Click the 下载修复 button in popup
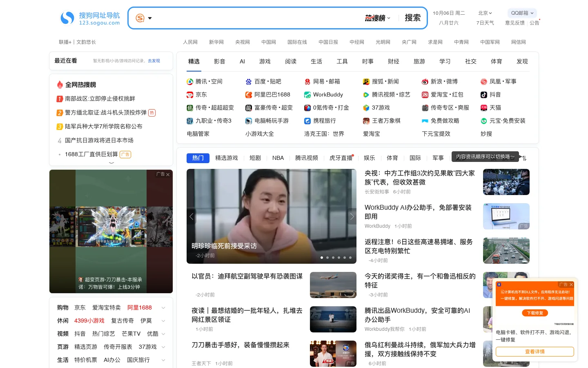This screenshot has width=588, height=368. click(x=535, y=313)
